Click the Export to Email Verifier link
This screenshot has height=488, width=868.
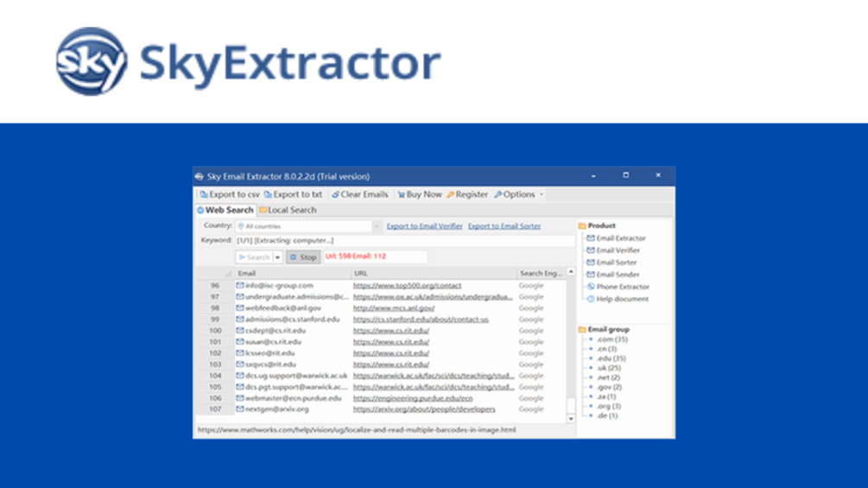point(425,225)
